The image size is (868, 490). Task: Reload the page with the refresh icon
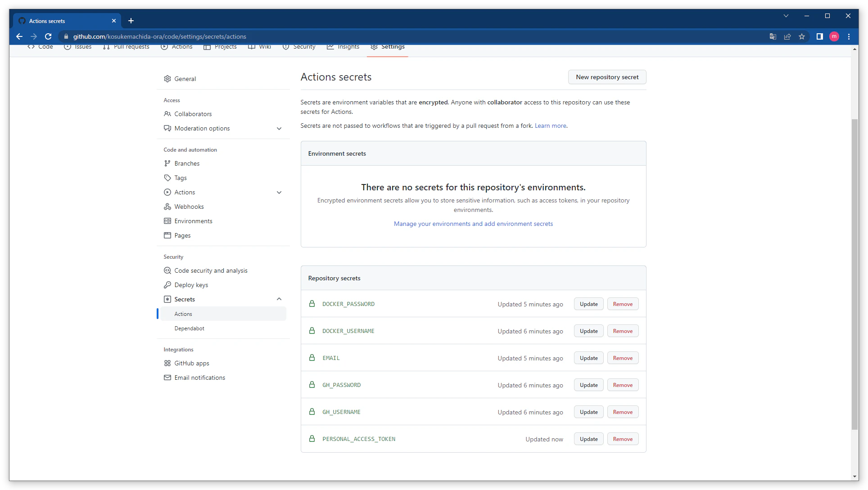[x=48, y=36]
